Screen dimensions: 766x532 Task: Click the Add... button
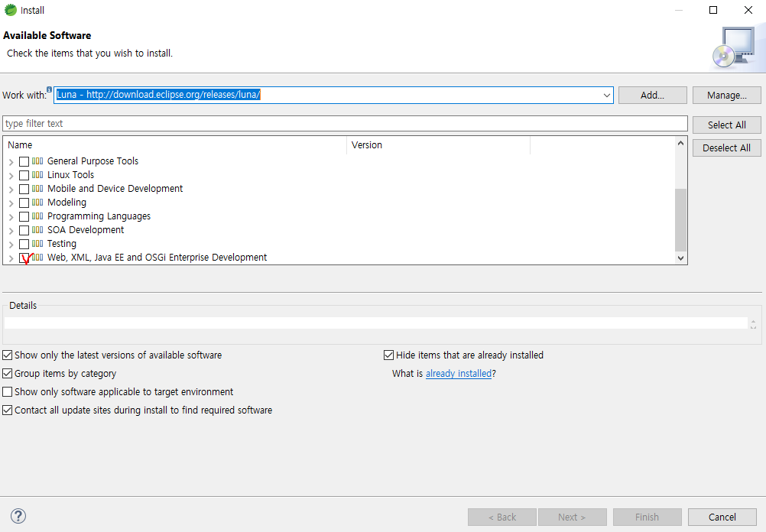[652, 96]
